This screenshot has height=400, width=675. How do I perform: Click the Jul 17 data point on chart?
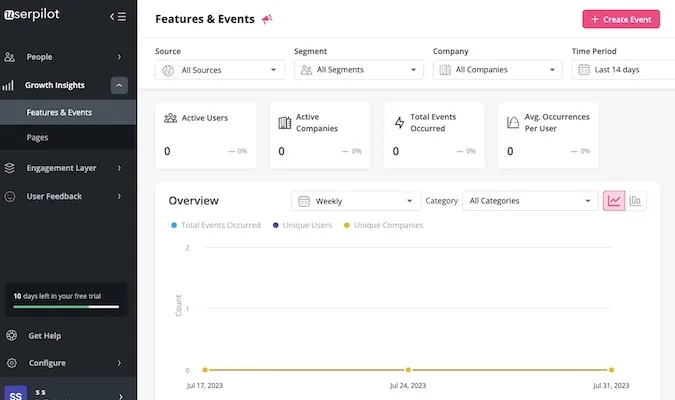point(205,370)
